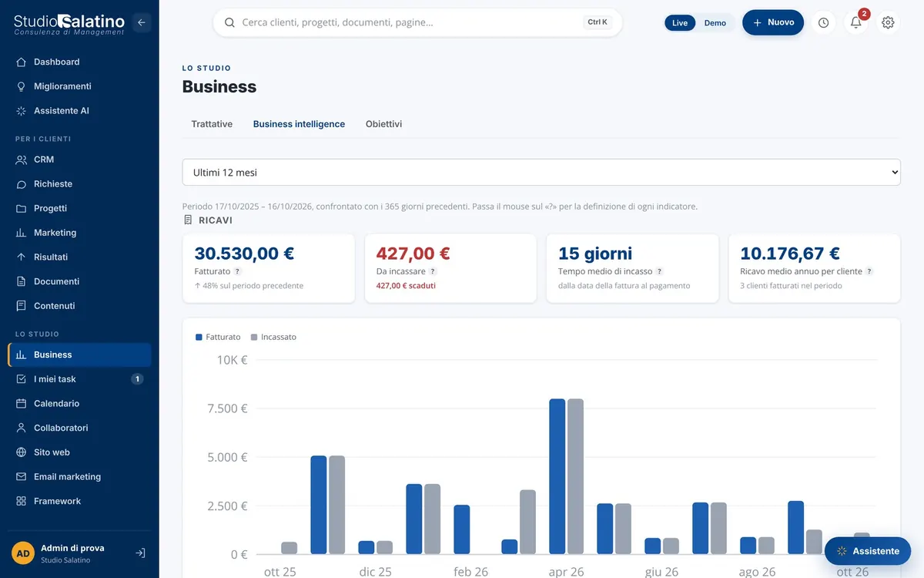Click the help mark beside Tempo medio di incasso
The height and width of the screenshot is (578, 924).
pyautogui.click(x=659, y=272)
